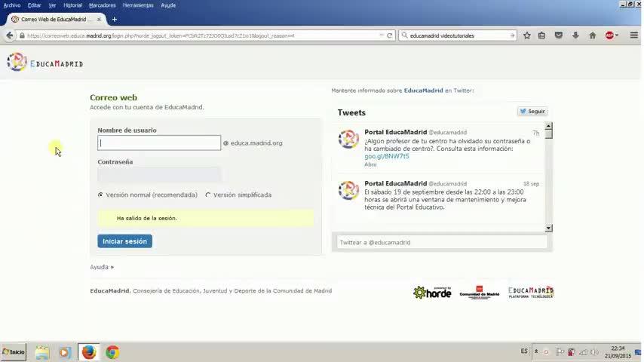The height and width of the screenshot is (362, 644).
Task: Select Versión normal (recomendada) radio button
Action: coord(100,195)
